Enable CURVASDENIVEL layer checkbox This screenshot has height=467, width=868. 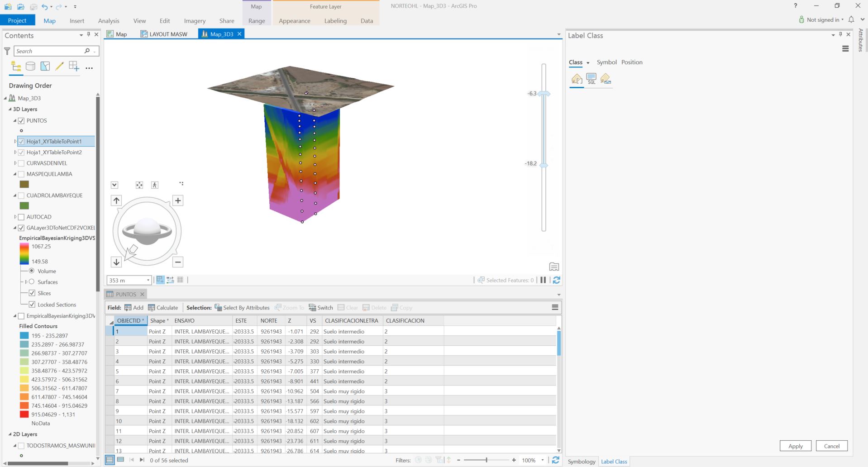click(x=21, y=163)
